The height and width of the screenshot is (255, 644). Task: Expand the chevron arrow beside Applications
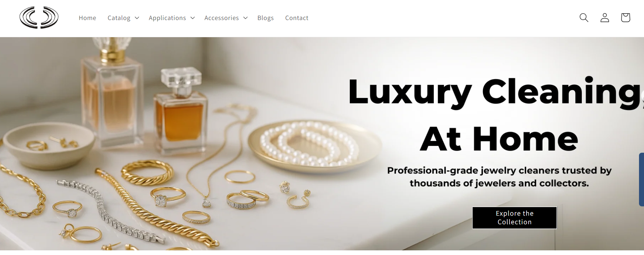pyautogui.click(x=192, y=18)
